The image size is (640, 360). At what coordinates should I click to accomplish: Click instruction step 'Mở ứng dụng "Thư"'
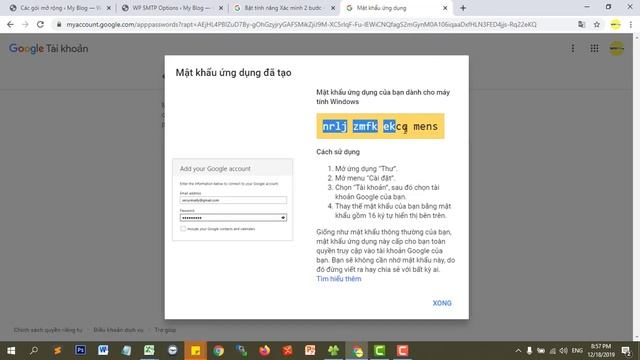click(366, 169)
